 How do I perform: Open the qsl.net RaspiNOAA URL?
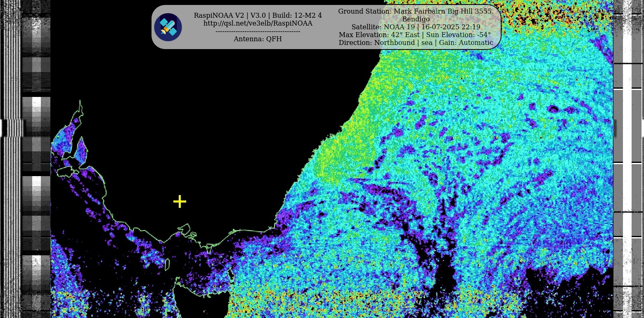click(x=258, y=24)
